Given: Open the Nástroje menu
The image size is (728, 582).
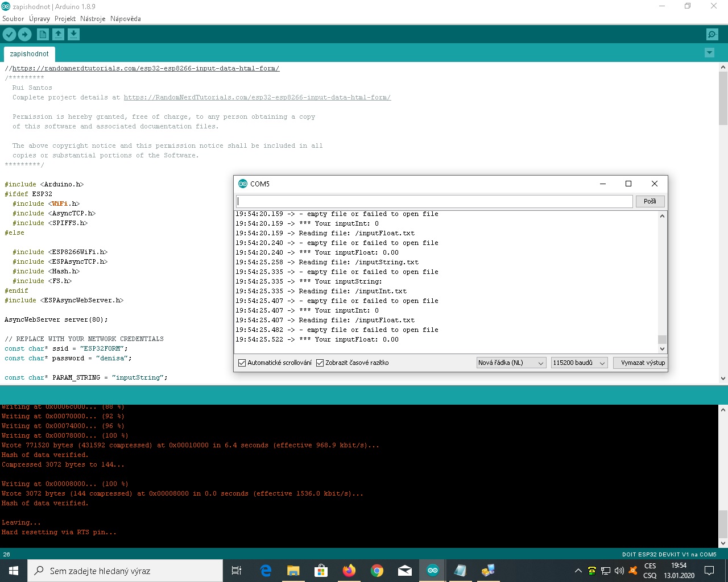Looking at the screenshot, I should click(x=93, y=19).
